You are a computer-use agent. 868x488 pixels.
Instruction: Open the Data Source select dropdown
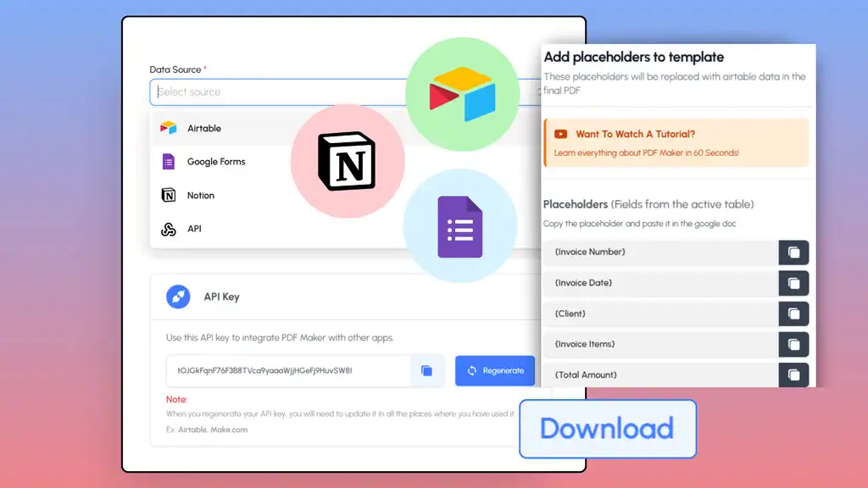click(280, 92)
